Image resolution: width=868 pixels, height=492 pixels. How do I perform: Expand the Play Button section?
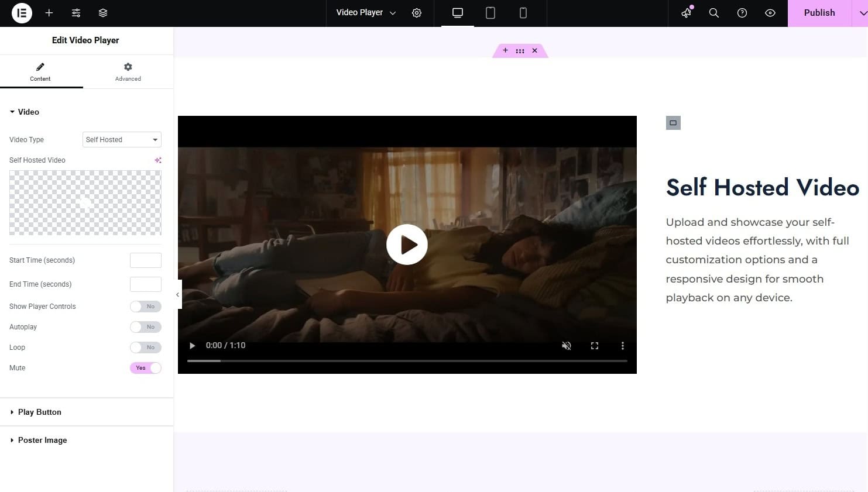87,412
